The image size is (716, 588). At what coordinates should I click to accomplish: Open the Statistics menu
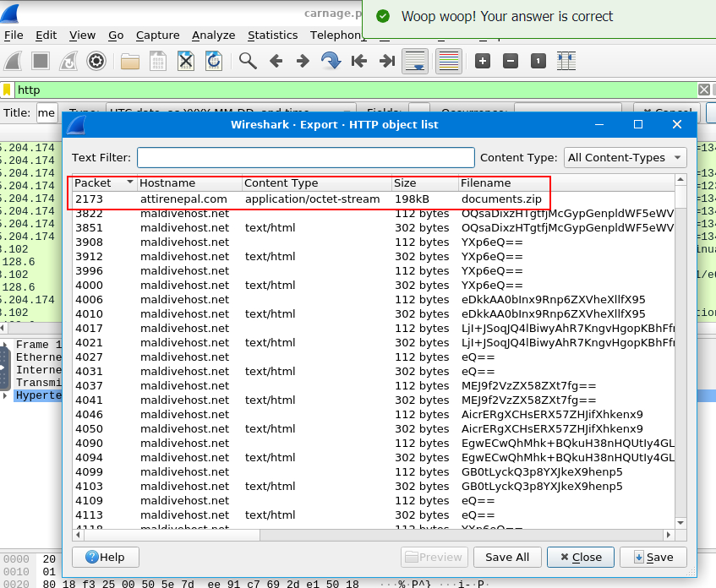point(272,35)
